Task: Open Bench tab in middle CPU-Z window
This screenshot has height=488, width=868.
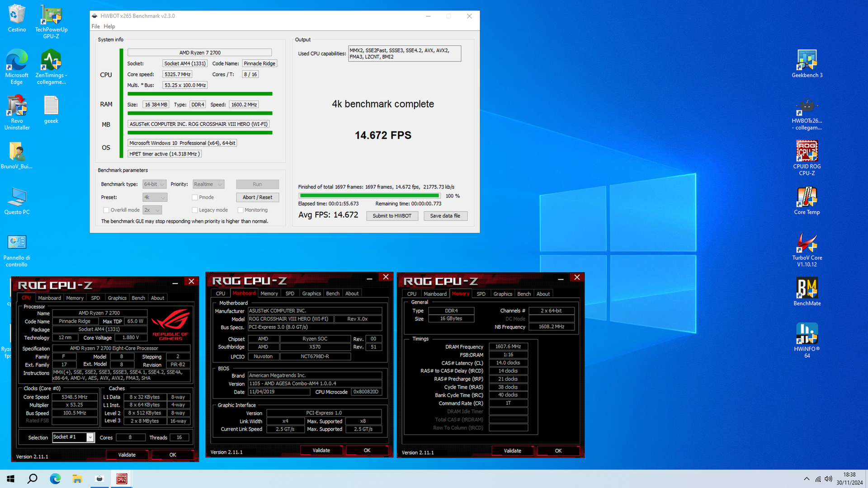Action: click(333, 293)
